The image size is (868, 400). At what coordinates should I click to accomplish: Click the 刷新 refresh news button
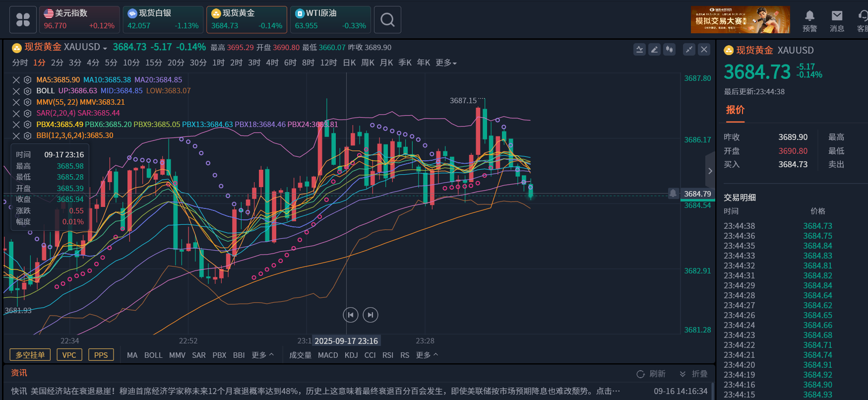coord(651,374)
